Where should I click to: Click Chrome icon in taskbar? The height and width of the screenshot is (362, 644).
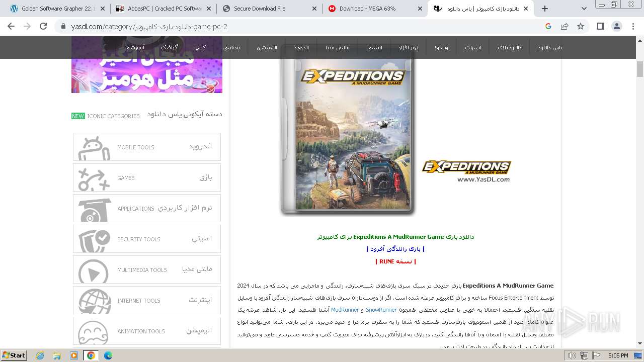click(91, 355)
